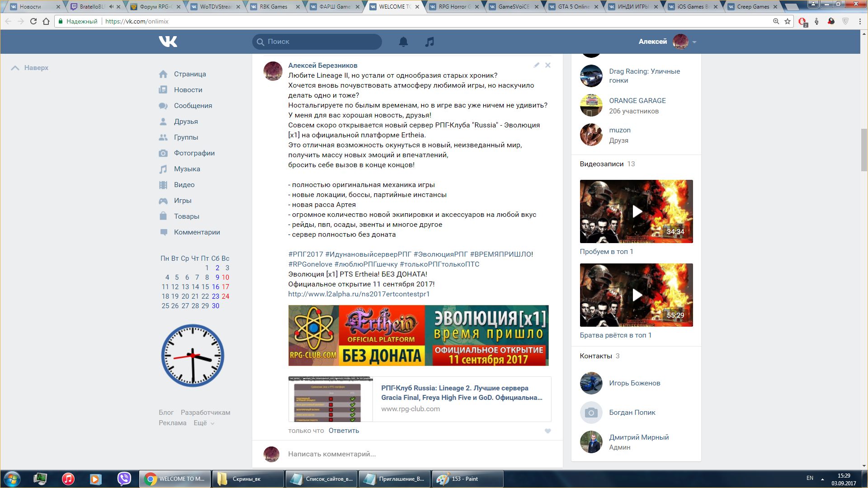Click the Видео film icon in sidebar
Image resolution: width=868 pixels, height=488 pixels.
point(163,185)
